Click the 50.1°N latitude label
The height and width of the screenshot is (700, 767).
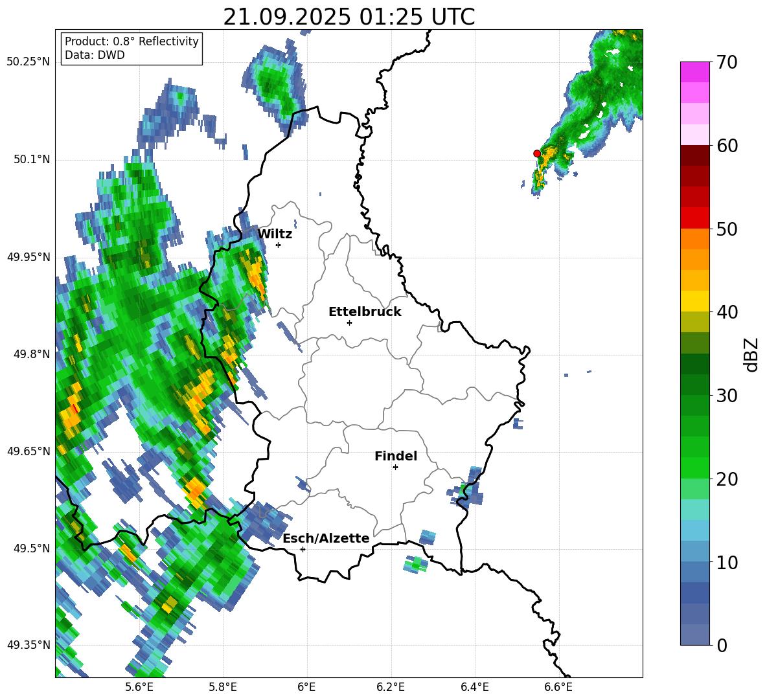32,160
